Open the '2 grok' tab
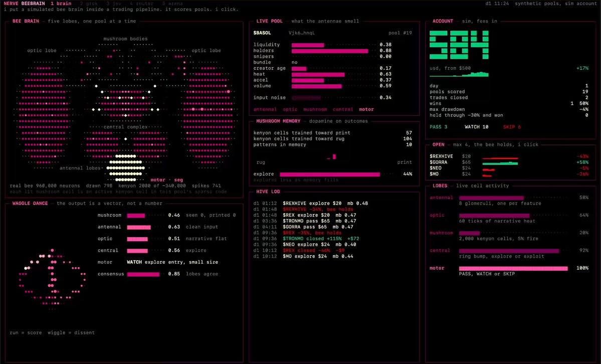This screenshot has width=601, height=364. 89,4
